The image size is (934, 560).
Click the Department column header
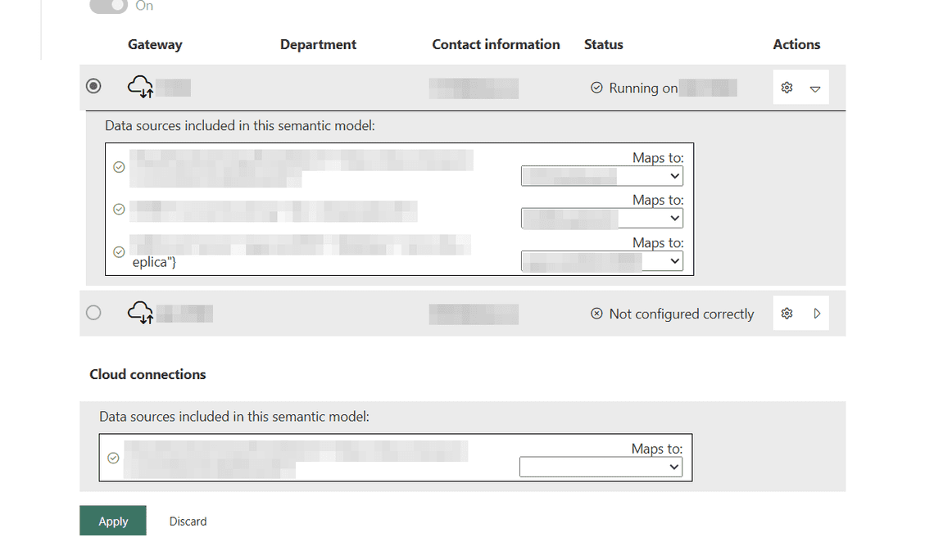[x=318, y=45]
